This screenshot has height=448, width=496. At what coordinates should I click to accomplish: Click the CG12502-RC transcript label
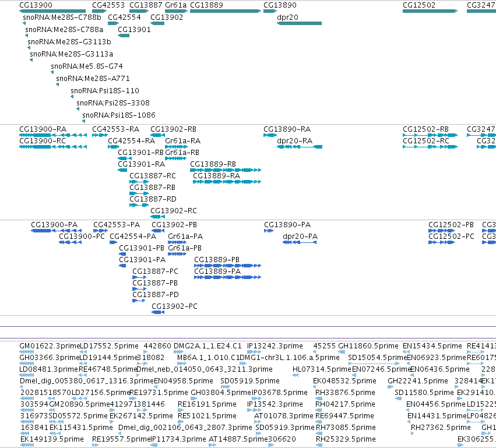426,140
